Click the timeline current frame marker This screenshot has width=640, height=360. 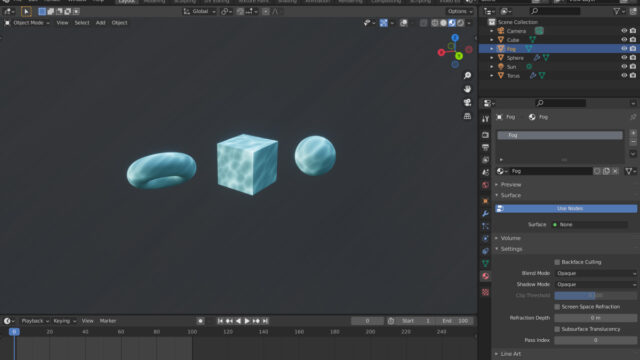click(x=14, y=332)
